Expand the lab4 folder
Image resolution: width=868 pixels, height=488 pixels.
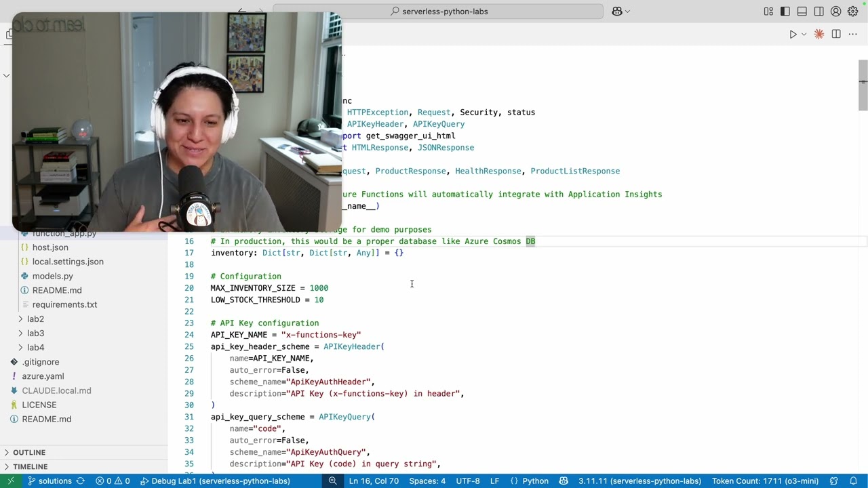pyautogui.click(x=35, y=347)
